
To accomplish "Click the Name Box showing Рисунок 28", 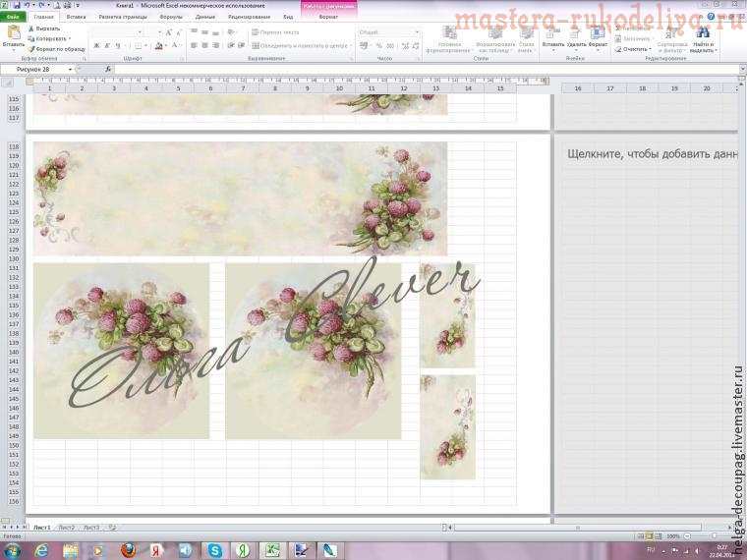I will click(x=33, y=70).
